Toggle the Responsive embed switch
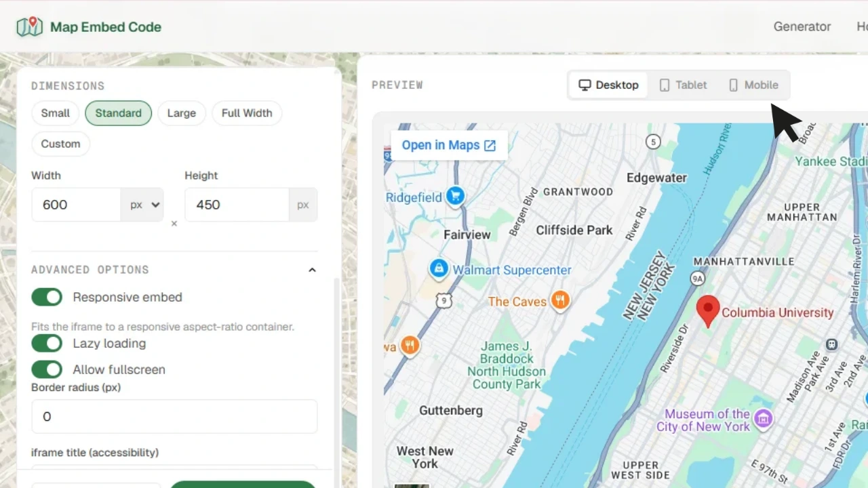 tap(47, 297)
